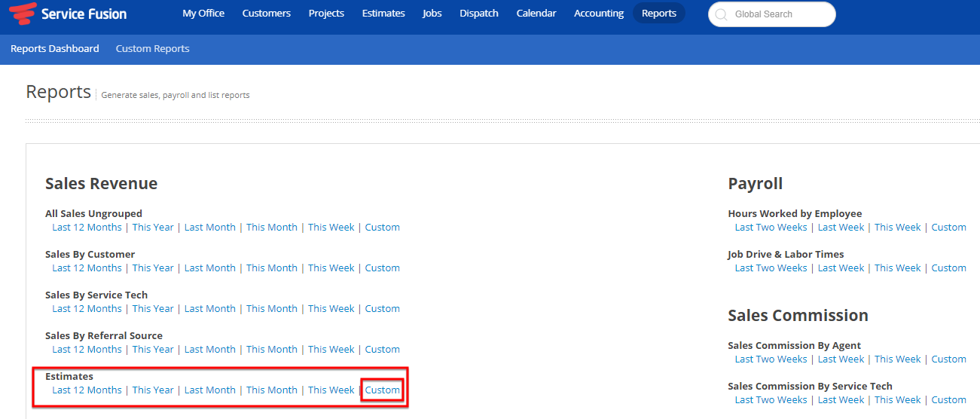The height and width of the screenshot is (419, 980).
Task: Open the Dispatch menu
Action: pos(479,14)
